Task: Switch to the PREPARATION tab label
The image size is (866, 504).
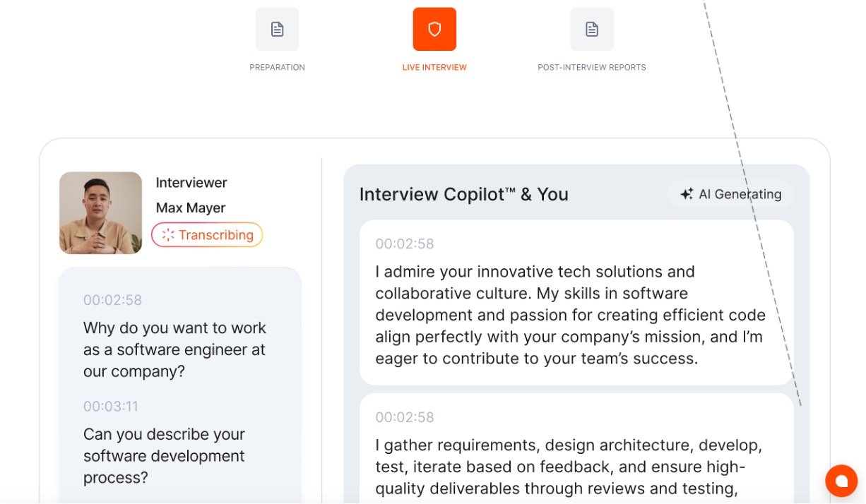Action: coord(277,68)
